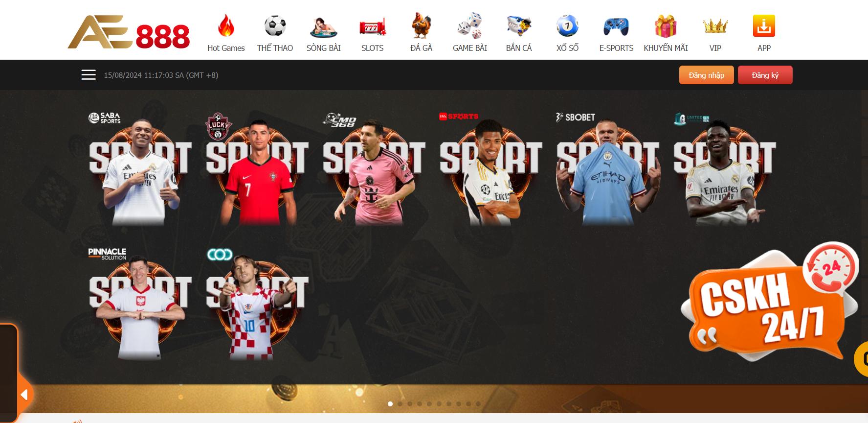This screenshot has width=868, height=423.
Task: Open Slots 777 machine icon
Action: pyautogui.click(x=373, y=27)
